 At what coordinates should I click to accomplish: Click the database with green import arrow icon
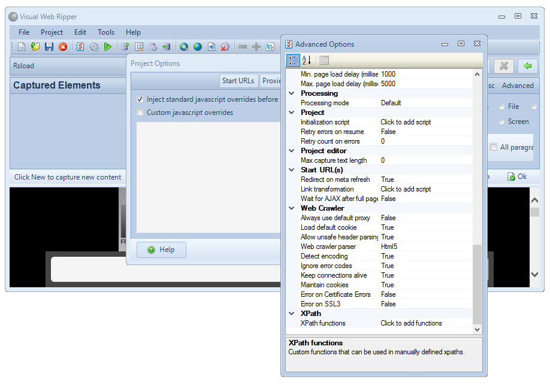click(167, 47)
